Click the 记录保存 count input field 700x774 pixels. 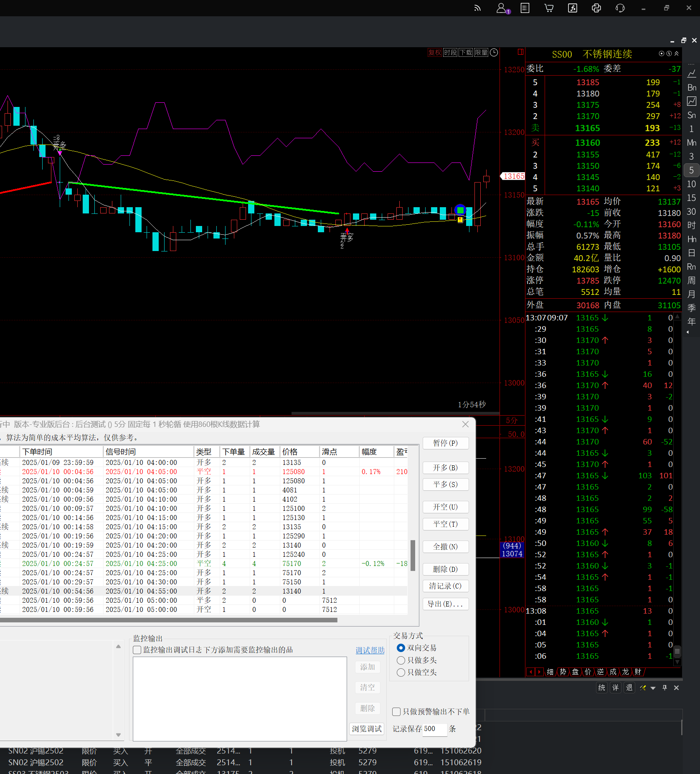point(434,729)
